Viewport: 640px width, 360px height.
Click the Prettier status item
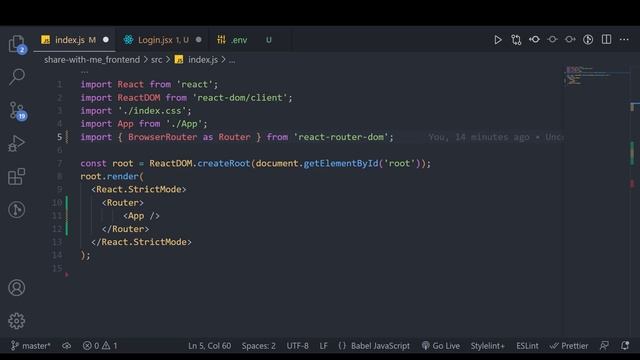coord(569,346)
